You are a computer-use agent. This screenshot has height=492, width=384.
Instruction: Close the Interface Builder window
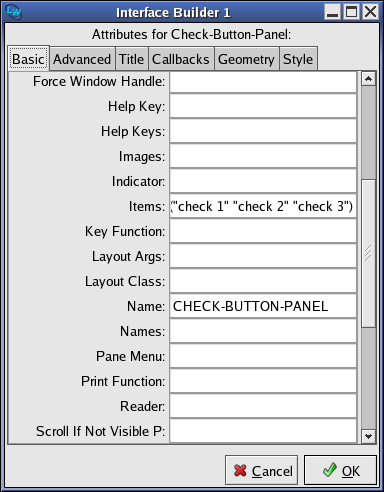370,12
